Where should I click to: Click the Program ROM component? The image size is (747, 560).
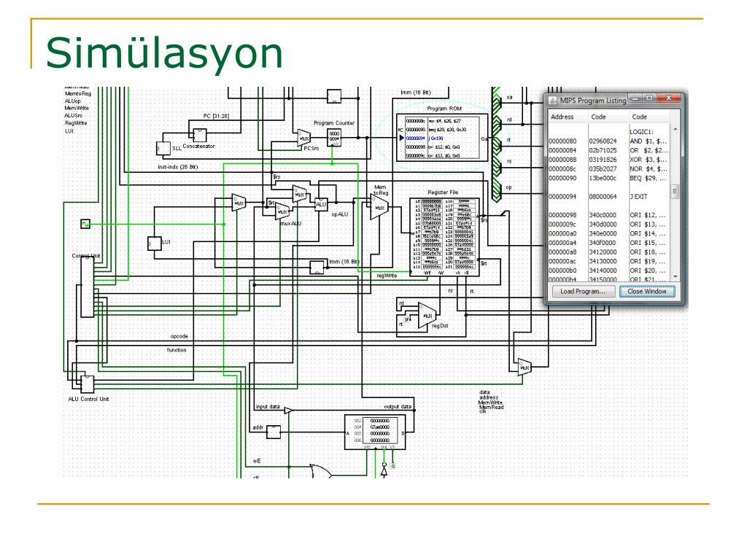[x=442, y=138]
